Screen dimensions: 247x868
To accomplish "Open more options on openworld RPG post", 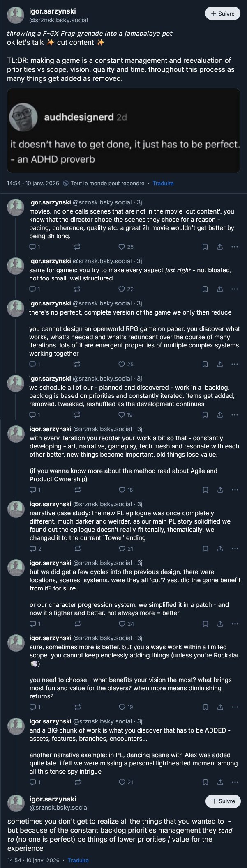I will [x=235, y=364].
